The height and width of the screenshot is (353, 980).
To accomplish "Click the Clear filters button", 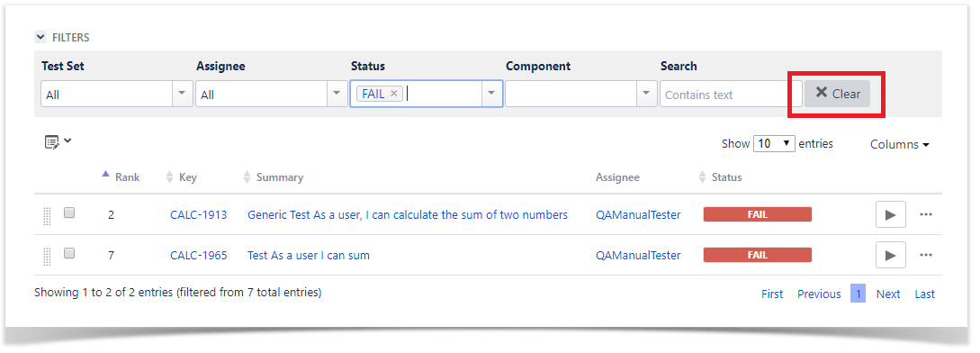I will [x=837, y=94].
